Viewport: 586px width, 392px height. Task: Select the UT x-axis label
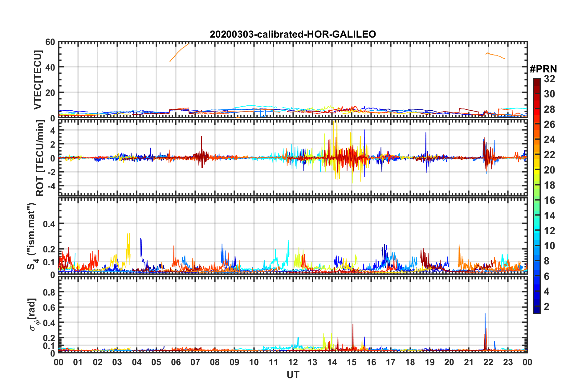coord(293,375)
